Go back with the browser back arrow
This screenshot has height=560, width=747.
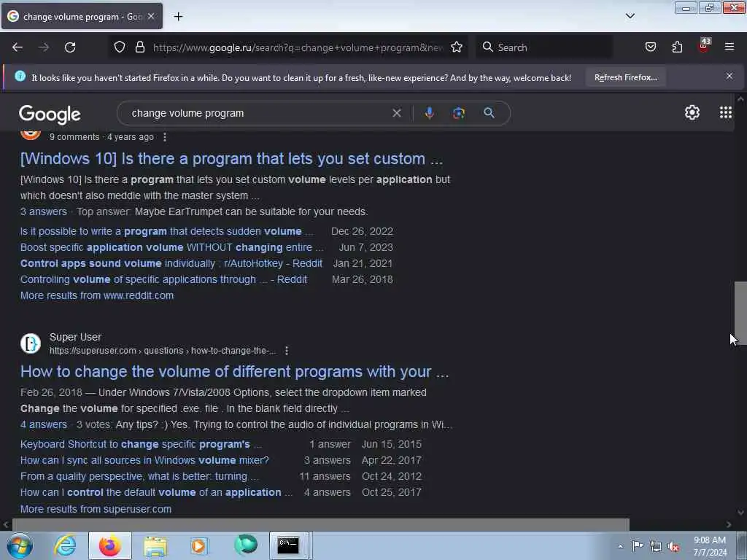click(x=18, y=47)
